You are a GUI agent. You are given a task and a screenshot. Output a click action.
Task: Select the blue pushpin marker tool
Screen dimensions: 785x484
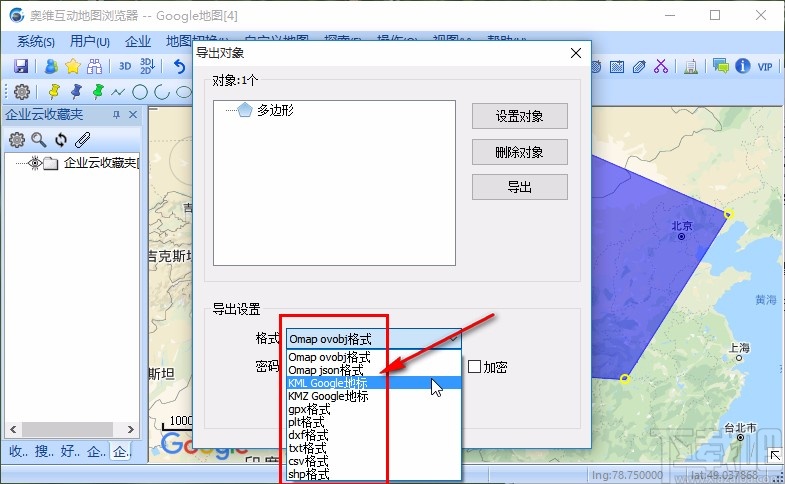click(x=76, y=92)
